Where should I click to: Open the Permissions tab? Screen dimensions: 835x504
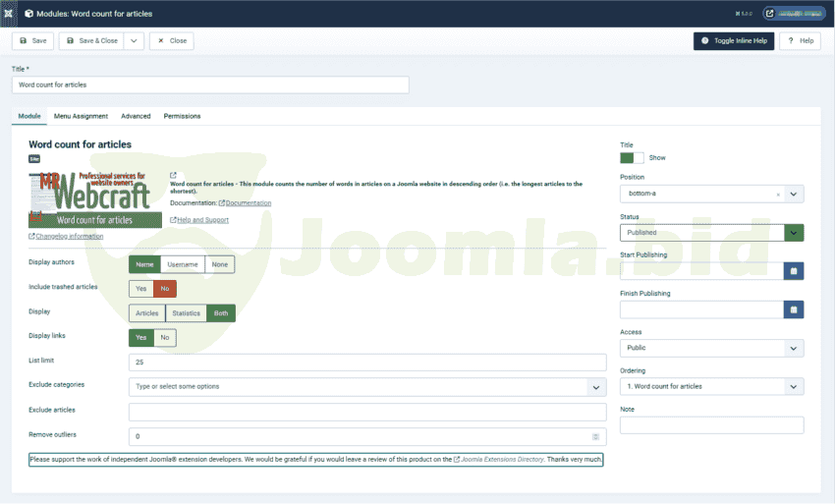point(182,116)
